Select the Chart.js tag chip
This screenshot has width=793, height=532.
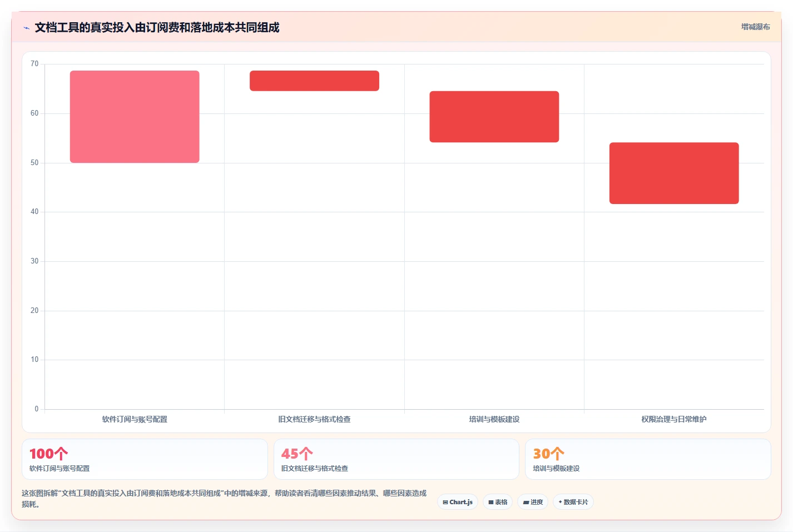pyautogui.click(x=458, y=502)
